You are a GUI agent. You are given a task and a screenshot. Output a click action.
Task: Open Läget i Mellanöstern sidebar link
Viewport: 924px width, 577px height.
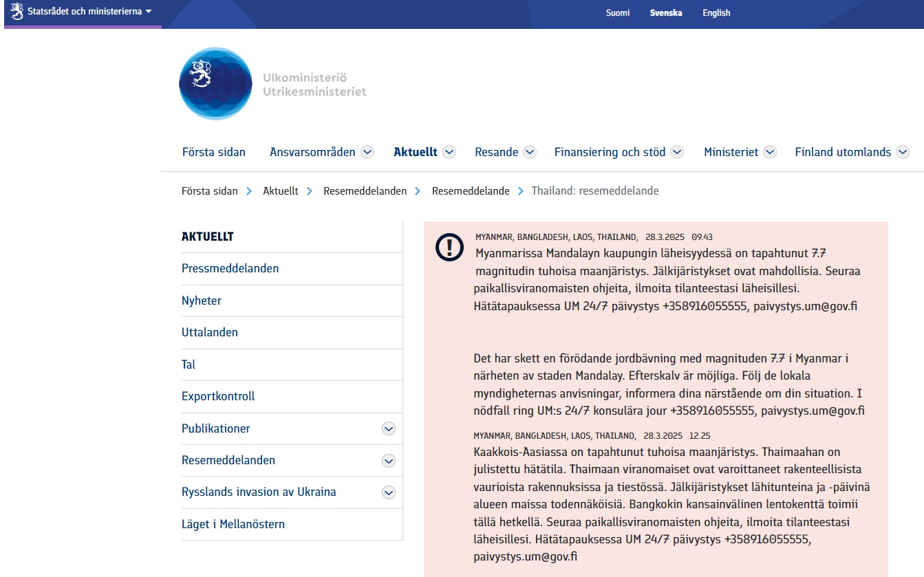pyautogui.click(x=233, y=524)
